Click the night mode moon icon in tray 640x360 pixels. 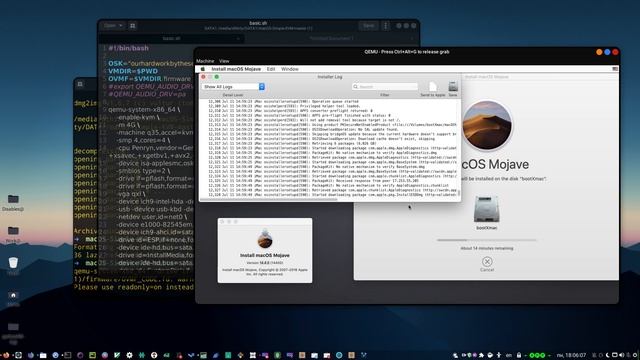coord(608,356)
